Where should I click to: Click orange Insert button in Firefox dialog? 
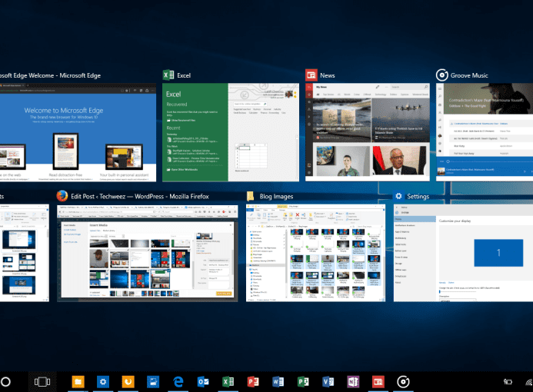[224, 294]
